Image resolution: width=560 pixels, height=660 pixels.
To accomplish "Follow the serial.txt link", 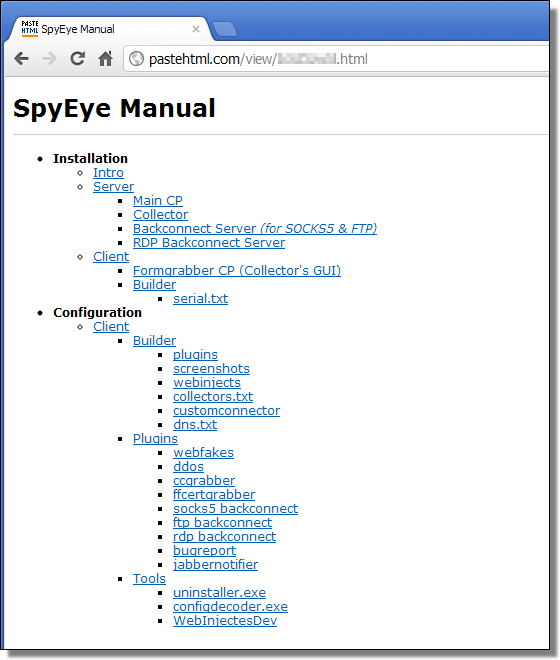I will tap(200, 298).
